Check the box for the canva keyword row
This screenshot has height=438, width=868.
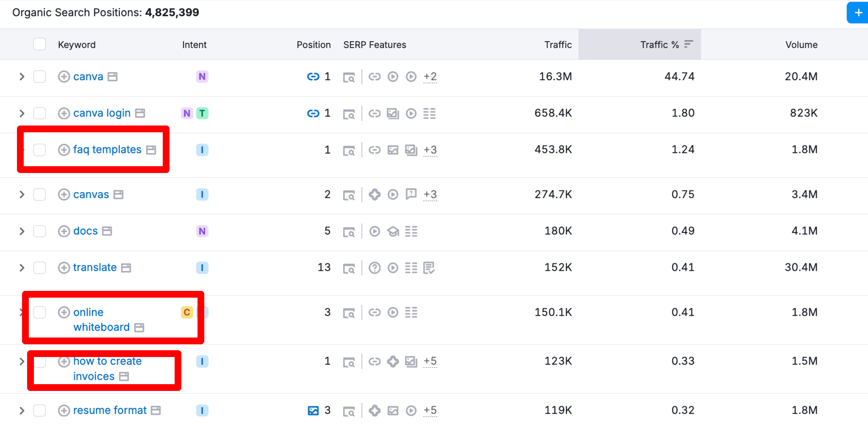tap(39, 77)
